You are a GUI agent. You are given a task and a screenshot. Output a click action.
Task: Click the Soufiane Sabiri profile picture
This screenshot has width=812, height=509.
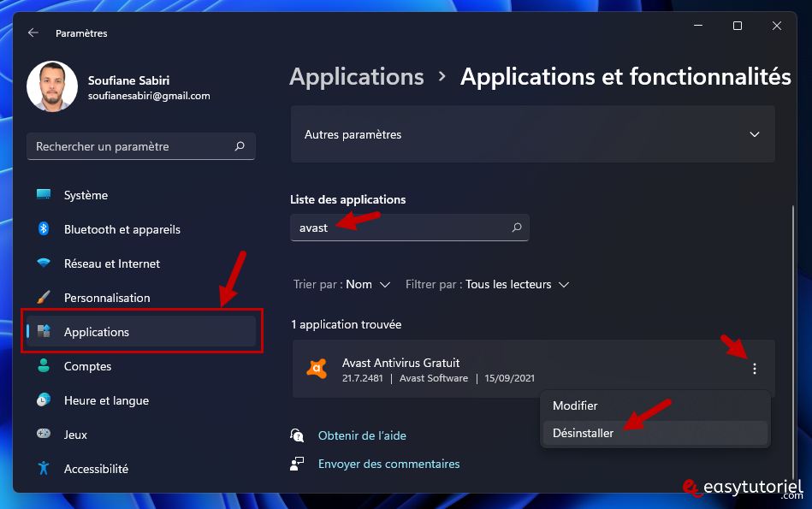pos(52,86)
